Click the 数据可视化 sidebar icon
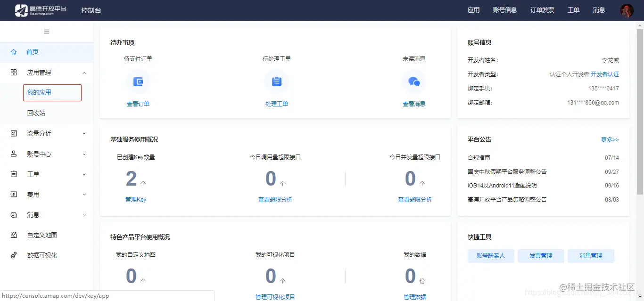The image size is (644, 301). click(13, 255)
